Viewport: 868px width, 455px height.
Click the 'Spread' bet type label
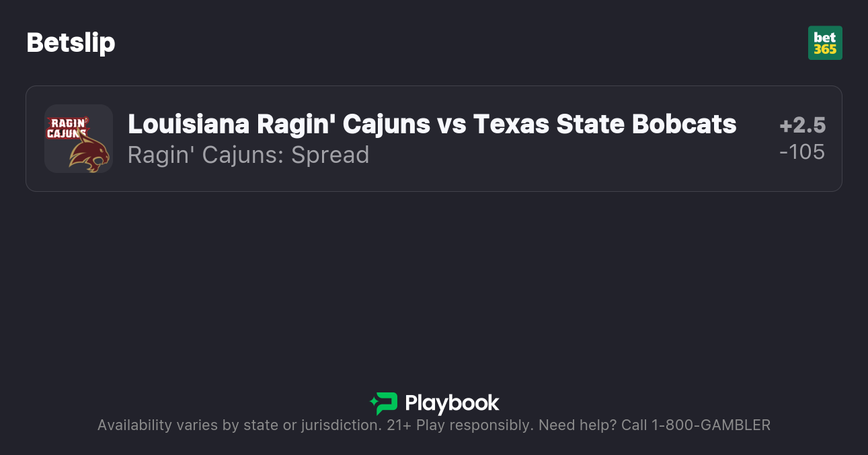tap(330, 155)
